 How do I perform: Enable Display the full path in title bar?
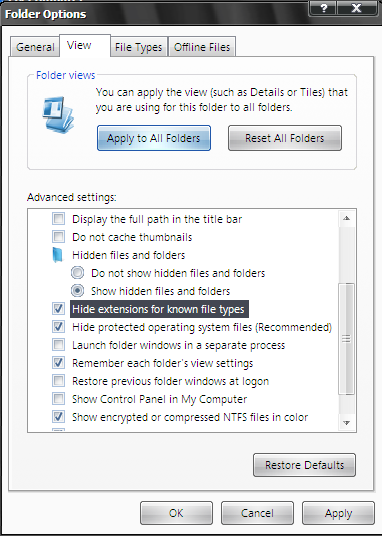(x=58, y=218)
